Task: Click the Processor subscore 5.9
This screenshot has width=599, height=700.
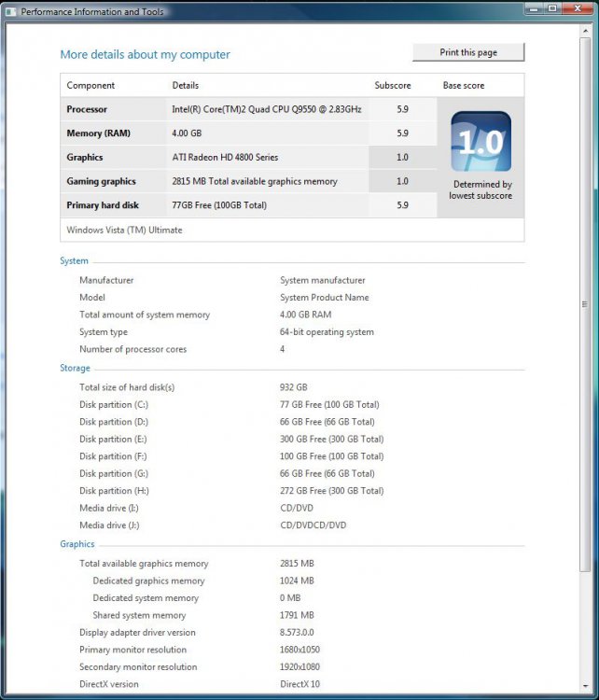Action: [403, 109]
